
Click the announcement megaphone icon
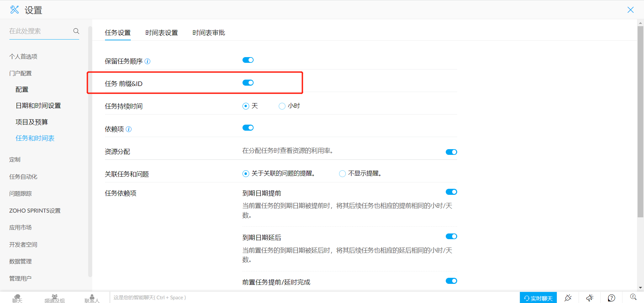590,298
